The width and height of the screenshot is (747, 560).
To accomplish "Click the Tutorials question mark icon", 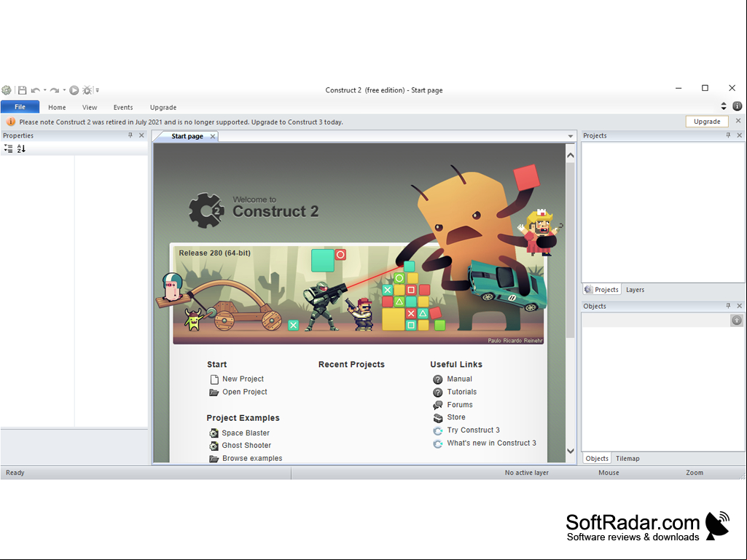I will click(x=438, y=393).
